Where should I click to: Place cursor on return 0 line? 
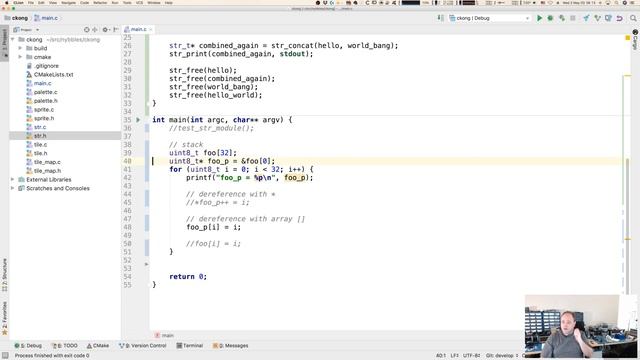point(188,276)
